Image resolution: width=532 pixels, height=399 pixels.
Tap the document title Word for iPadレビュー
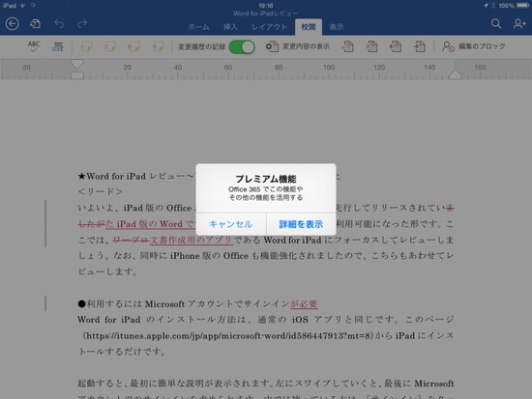coord(266,14)
